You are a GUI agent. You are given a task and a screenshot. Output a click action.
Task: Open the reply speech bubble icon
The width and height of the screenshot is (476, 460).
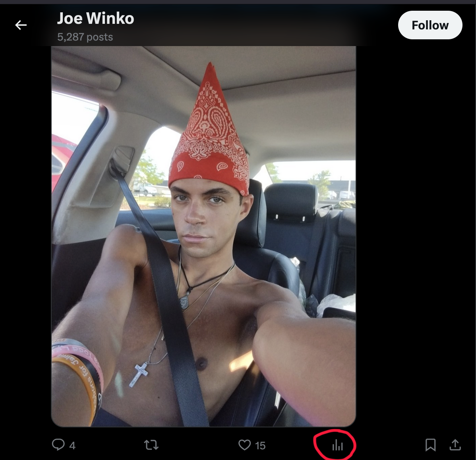[58, 445]
